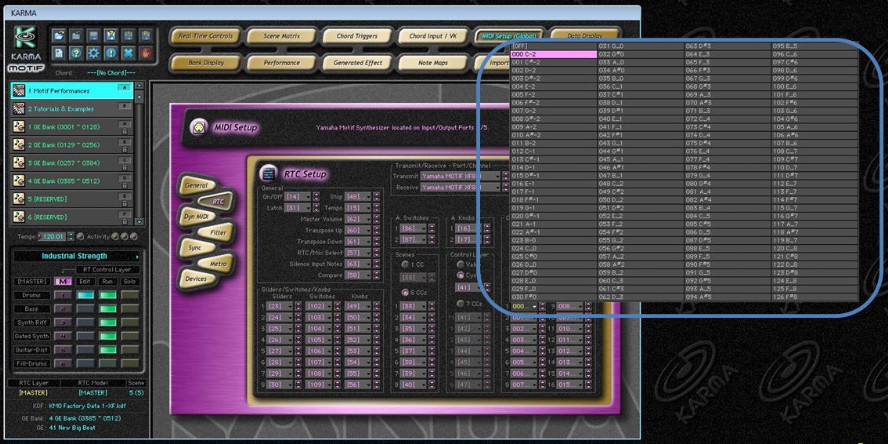
Task: Click icon of 4 GE Bank (0385-0512)
Action: coord(18,181)
